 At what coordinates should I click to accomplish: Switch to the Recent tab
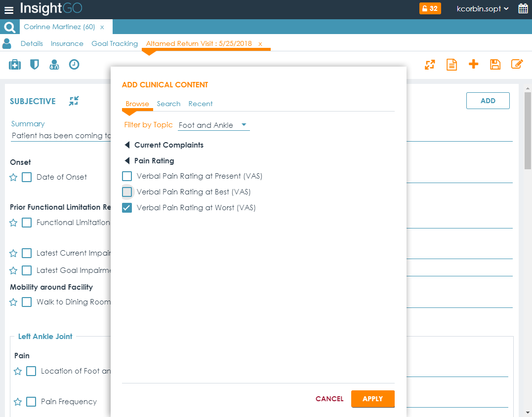coord(201,104)
